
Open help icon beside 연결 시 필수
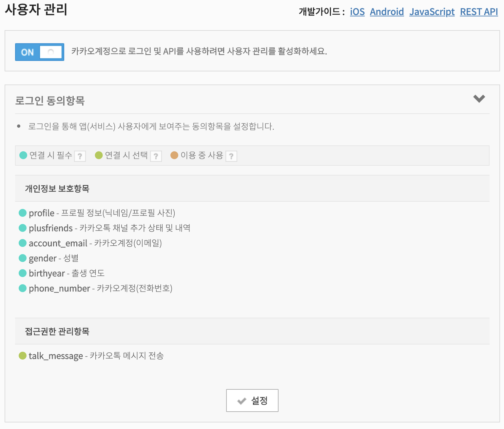[x=80, y=156]
